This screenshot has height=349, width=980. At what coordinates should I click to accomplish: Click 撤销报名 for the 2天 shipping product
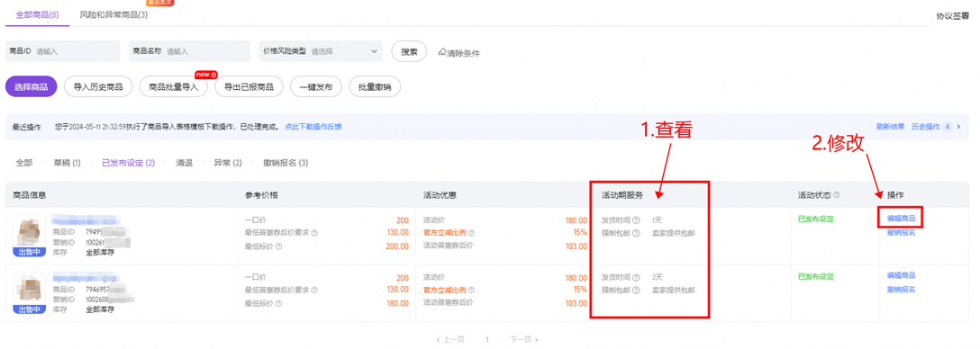(x=901, y=289)
